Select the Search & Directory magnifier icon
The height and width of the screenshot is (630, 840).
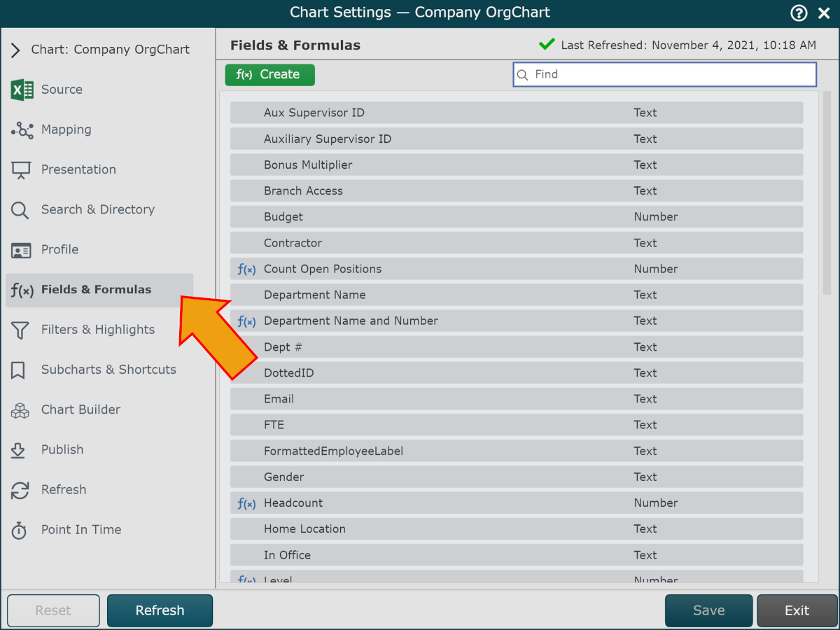click(20, 210)
